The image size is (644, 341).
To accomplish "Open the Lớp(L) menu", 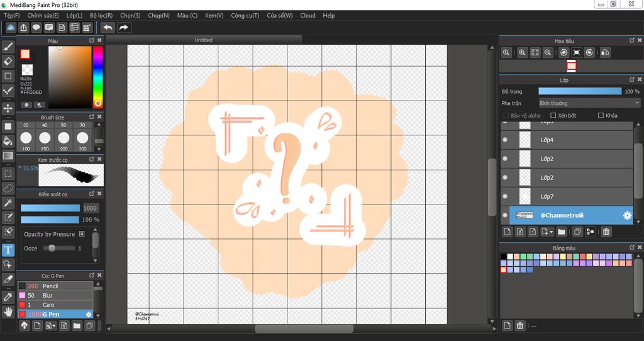I will point(74,15).
